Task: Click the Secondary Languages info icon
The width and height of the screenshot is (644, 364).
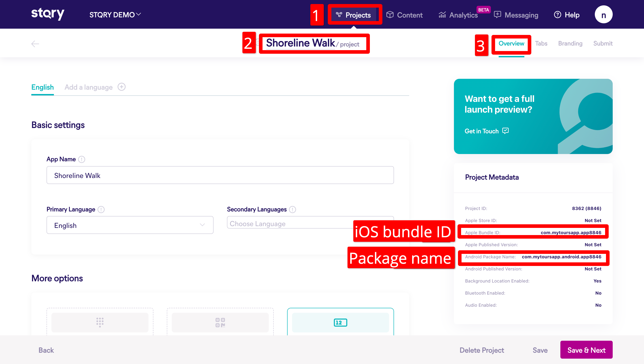Action: click(x=292, y=210)
